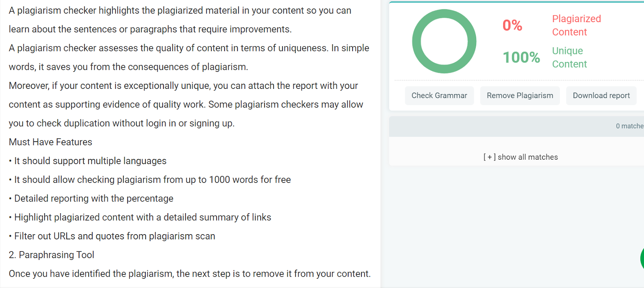Click the Plagiarized Content label
This screenshot has width=644, height=288.
point(576,25)
